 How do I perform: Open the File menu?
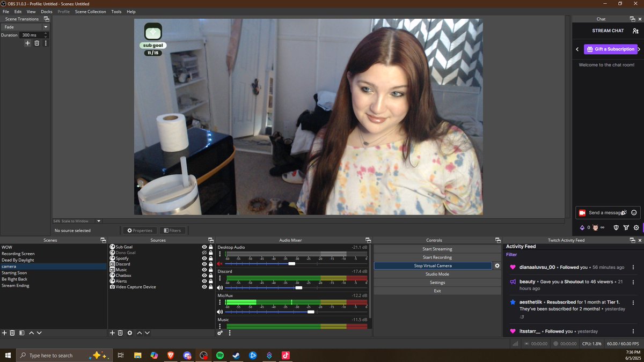[x=6, y=11]
